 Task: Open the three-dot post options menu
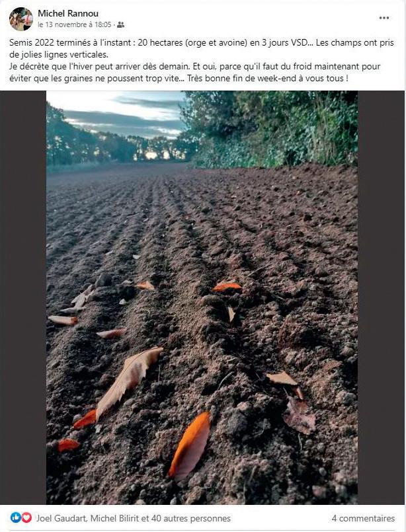point(384,18)
